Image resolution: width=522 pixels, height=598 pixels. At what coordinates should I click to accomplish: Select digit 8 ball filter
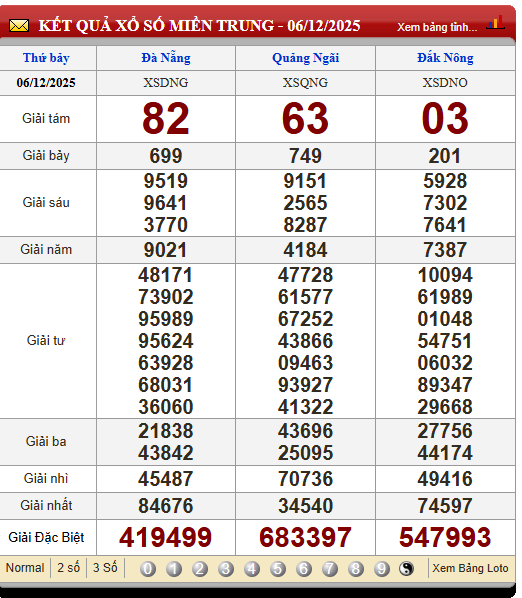click(356, 569)
